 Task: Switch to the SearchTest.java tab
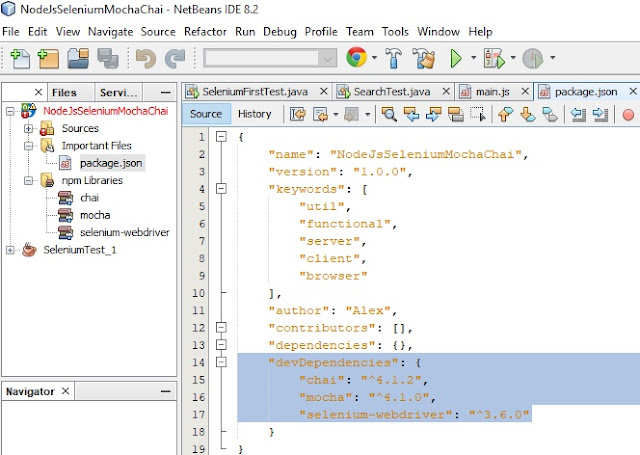point(392,92)
